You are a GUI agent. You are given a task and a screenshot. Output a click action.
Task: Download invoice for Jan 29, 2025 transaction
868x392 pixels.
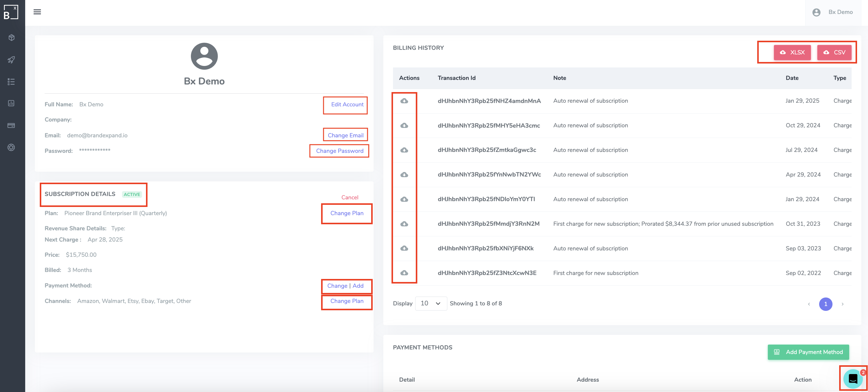404,101
